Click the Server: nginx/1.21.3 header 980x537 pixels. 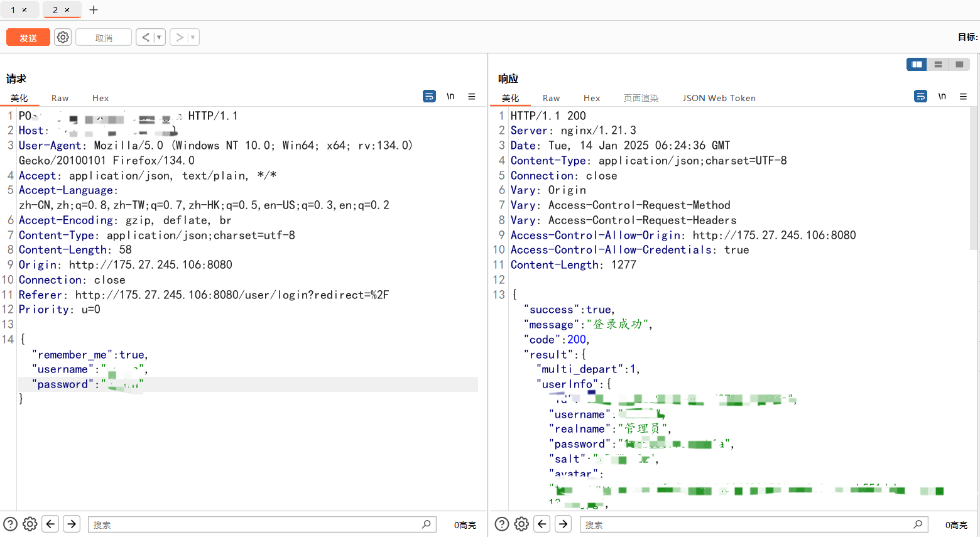pyautogui.click(x=574, y=131)
